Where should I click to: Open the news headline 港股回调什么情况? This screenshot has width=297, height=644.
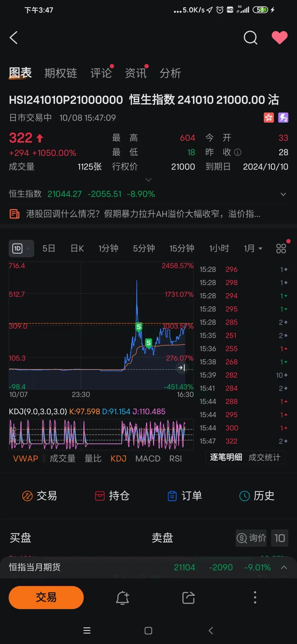143,214
